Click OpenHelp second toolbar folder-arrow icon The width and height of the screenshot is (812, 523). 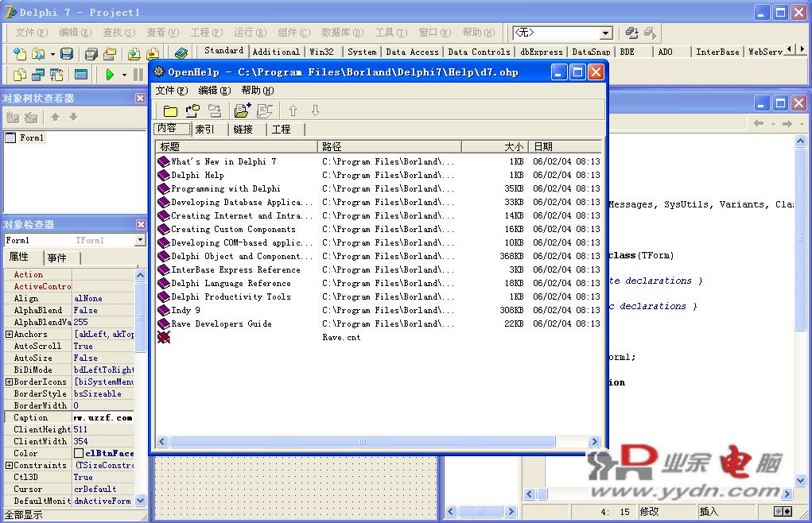coord(192,110)
